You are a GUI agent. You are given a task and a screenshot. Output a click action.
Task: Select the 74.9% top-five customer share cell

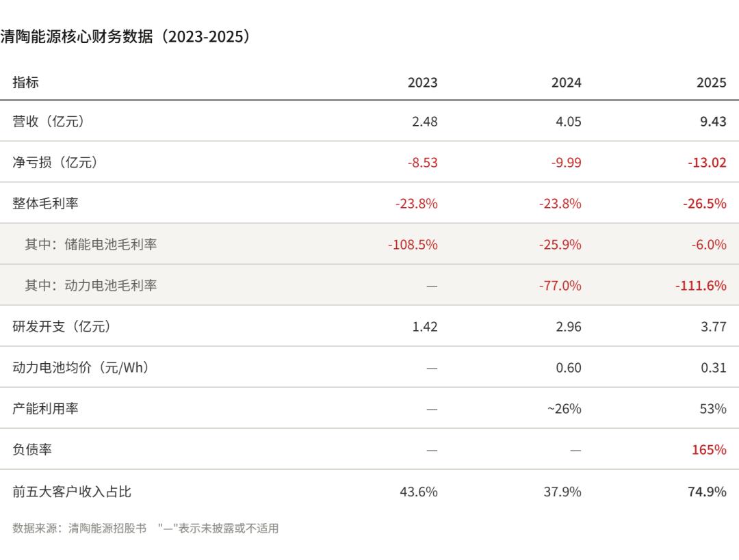tap(707, 491)
